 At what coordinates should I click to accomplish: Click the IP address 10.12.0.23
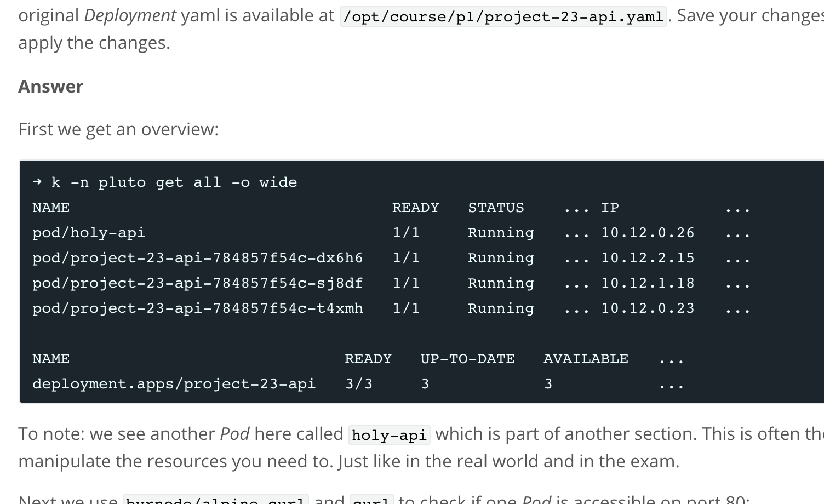(648, 308)
